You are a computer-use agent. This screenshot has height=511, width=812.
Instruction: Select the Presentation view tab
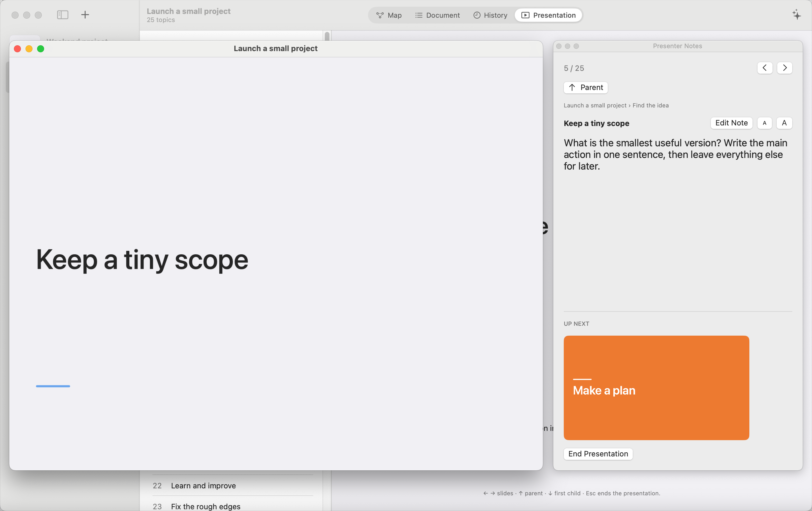coord(548,15)
